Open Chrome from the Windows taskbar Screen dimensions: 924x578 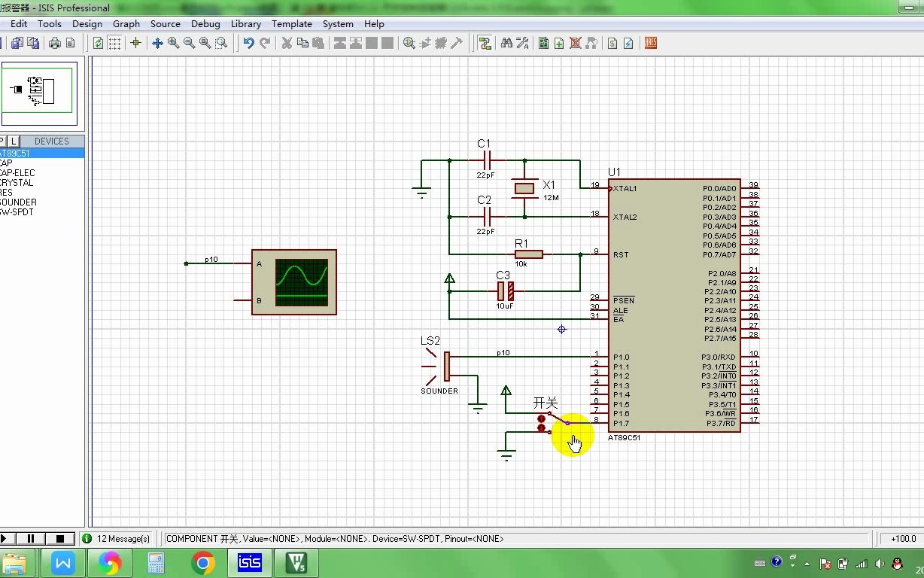pos(202,563)
